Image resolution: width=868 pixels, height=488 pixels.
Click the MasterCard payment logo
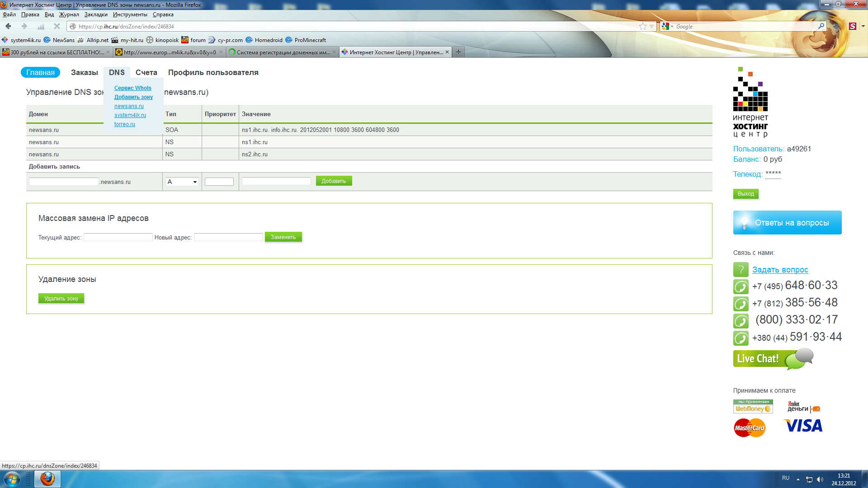point(750,427)
